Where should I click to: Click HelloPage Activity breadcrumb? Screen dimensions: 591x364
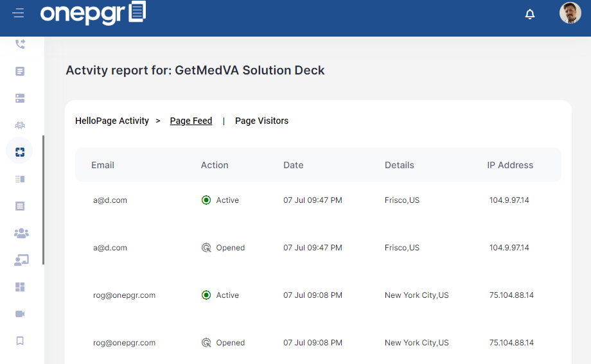coord(112,121)
